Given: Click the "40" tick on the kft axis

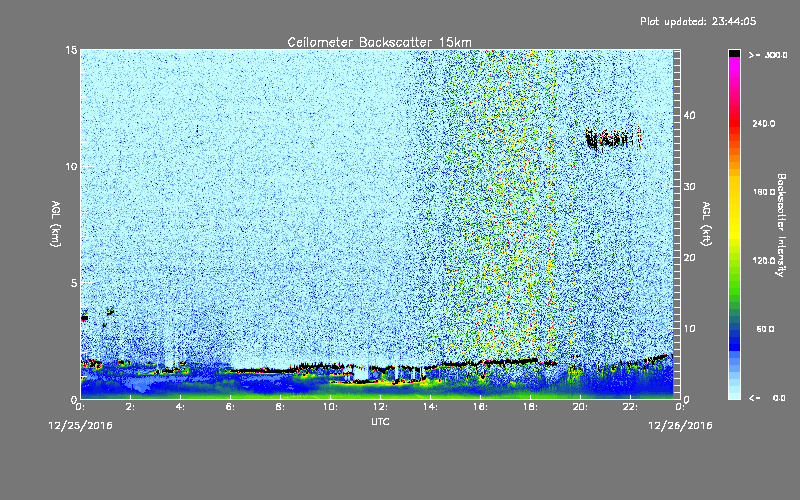Looking at the screenshot, I should [689, 115].
